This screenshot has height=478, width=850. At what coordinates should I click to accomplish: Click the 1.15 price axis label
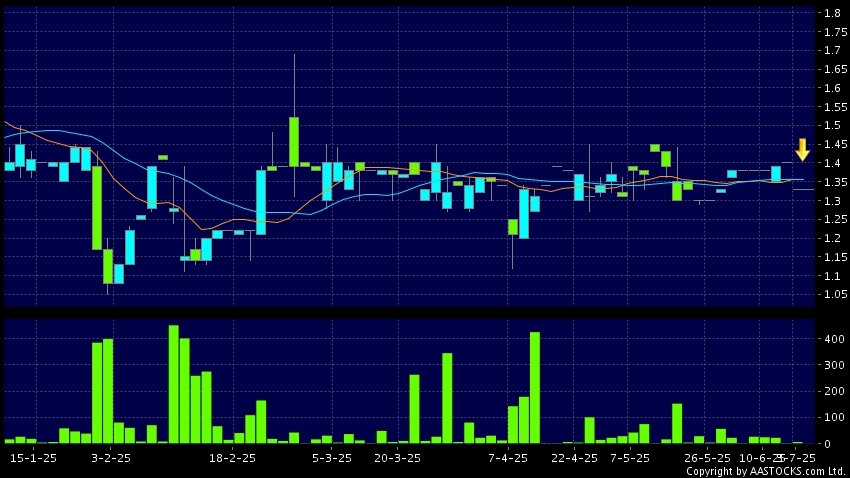pos(835,257)
